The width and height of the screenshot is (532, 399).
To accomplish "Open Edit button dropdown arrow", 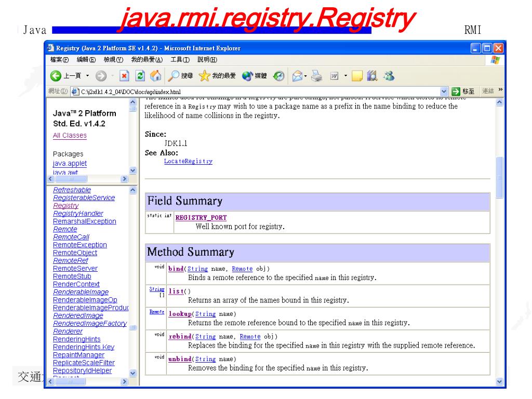I will (x=345, y=76).
